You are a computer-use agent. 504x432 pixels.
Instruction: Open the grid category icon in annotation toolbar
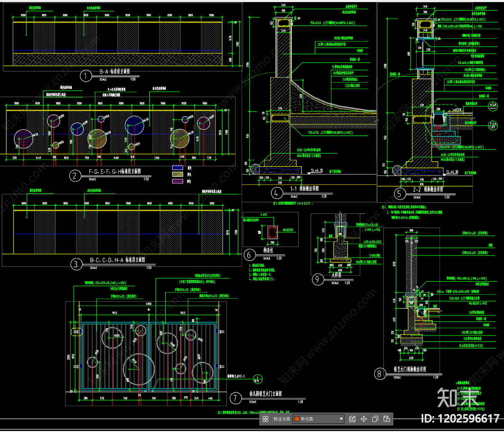tap(265, 419)
